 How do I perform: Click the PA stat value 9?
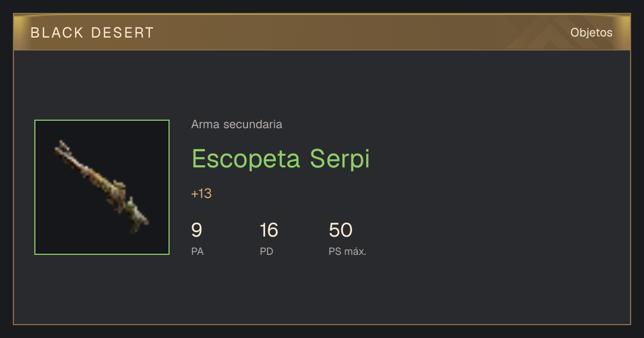click(x=196, y=230)
